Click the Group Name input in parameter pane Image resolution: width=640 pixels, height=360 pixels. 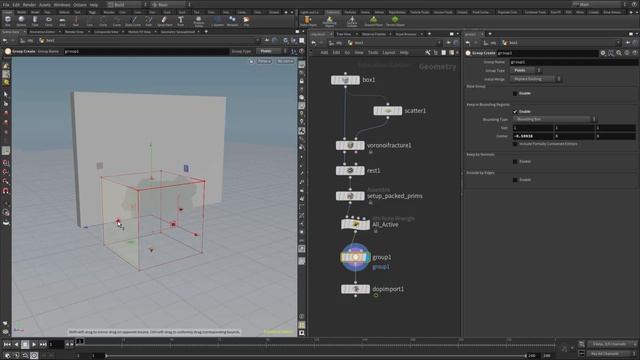coord(573,62)
